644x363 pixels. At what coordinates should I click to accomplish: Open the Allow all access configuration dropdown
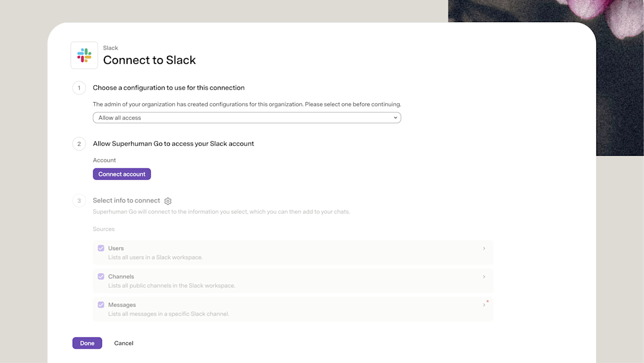[247, 118]
